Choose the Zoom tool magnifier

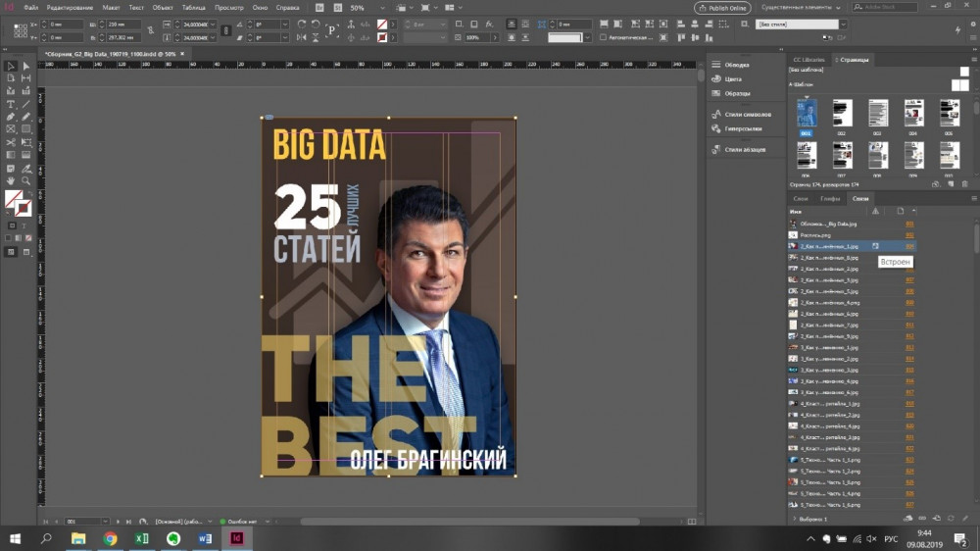[x=25, y=180]
